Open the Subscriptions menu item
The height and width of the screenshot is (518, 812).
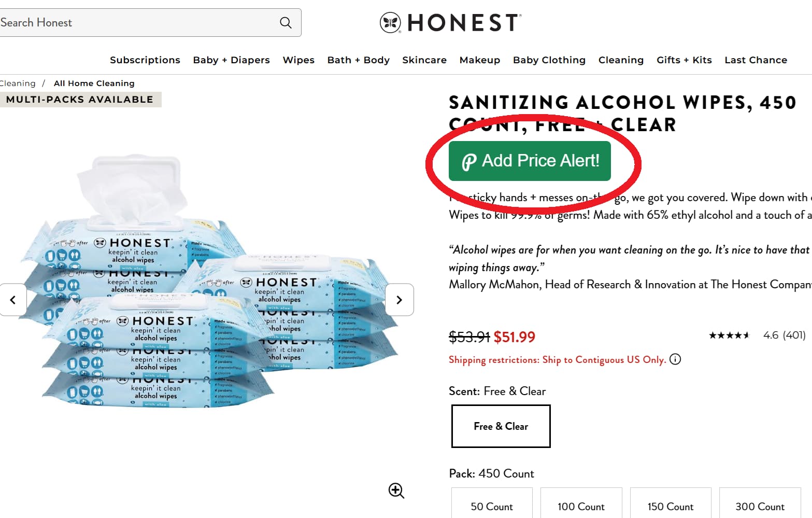point(145,60)
